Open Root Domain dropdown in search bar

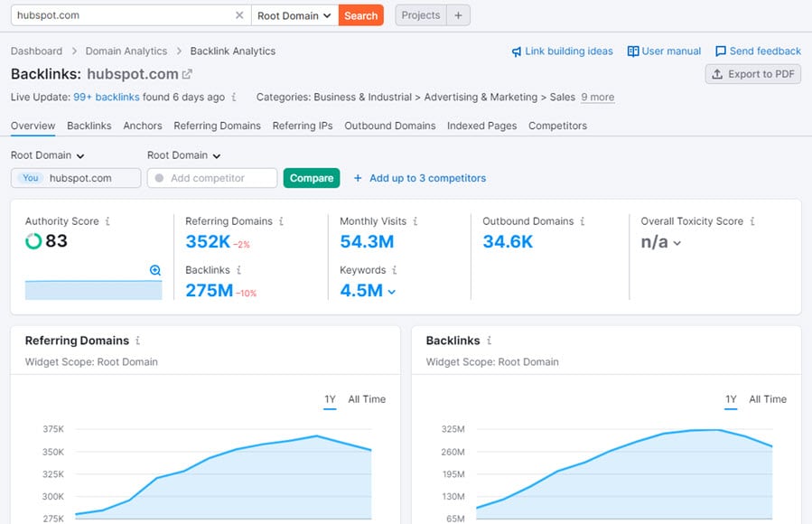click(294, 15)
